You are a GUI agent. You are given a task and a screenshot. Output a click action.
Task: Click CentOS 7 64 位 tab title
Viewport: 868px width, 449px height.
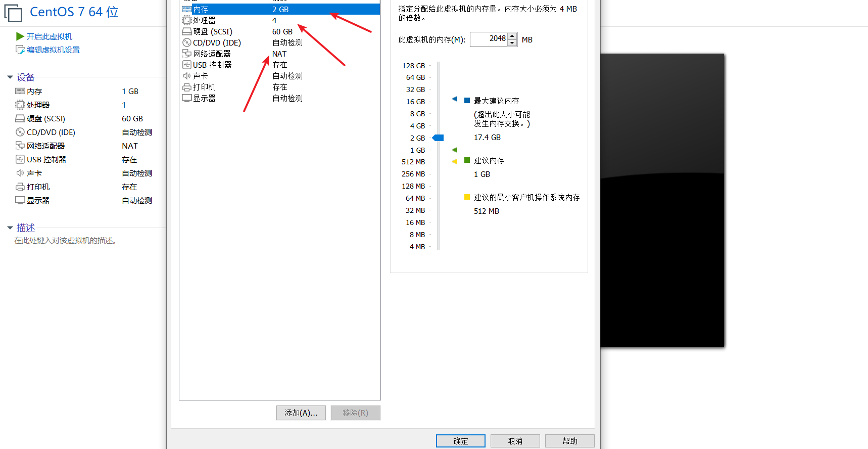pyautogui.click(x=74, y=12)
